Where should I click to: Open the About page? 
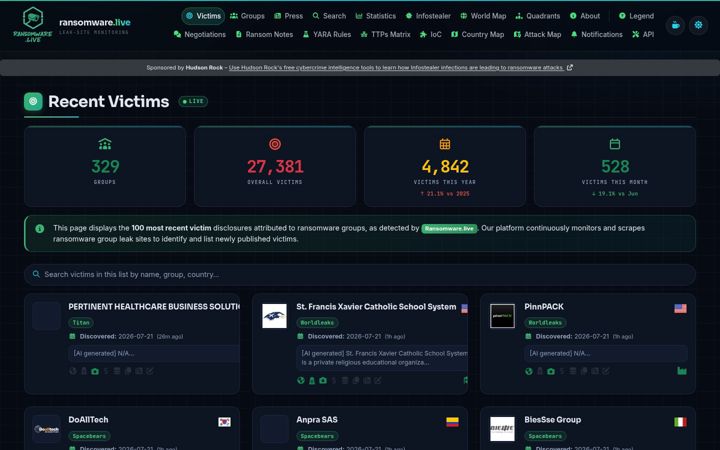585,16
